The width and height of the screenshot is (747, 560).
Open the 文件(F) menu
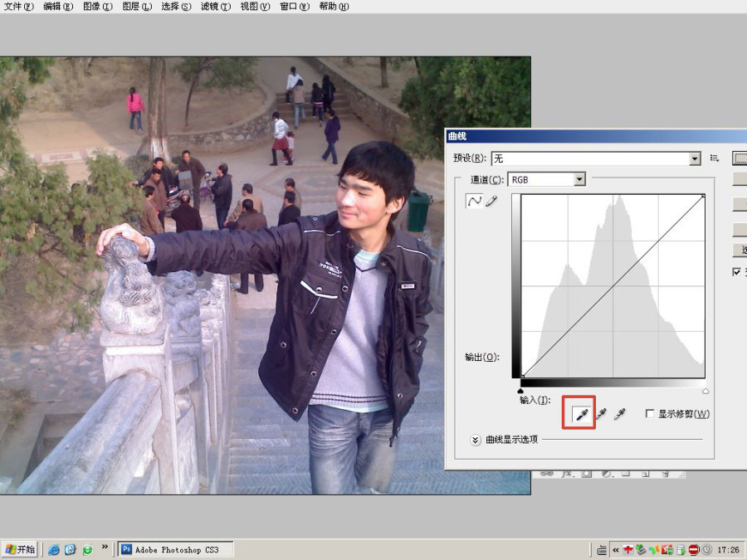point(19,6)
